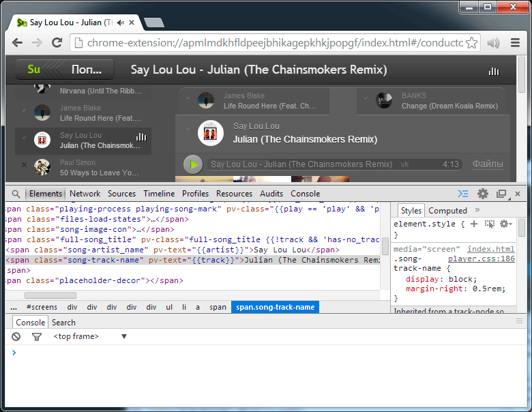Add new style rule with plus icon
This screenshot has height=412, width=532.
click(474, 224)
